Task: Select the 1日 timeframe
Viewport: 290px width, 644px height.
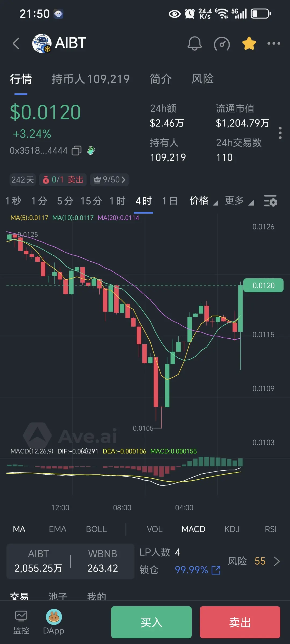Action: pos(170,201)
